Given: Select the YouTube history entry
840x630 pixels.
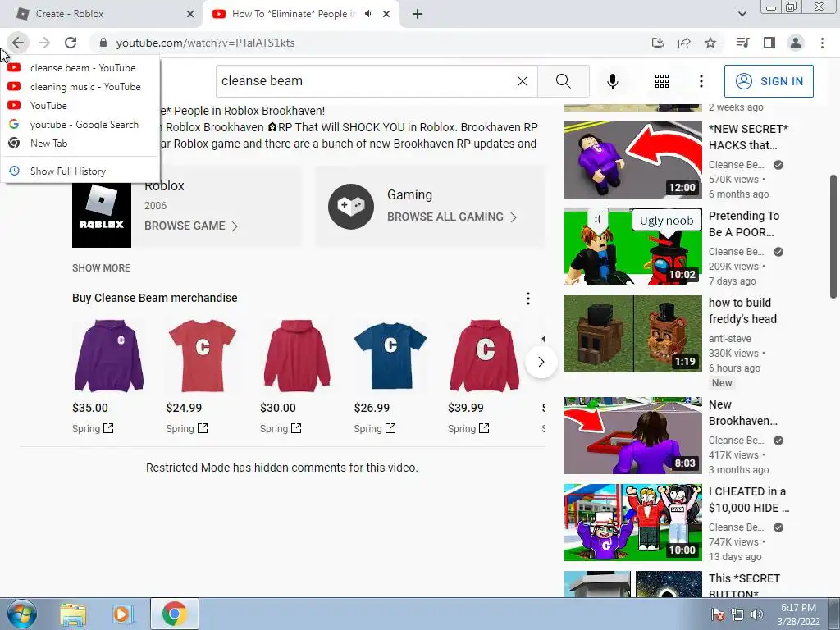Looking at the screenshot, I should pos(80,106).
